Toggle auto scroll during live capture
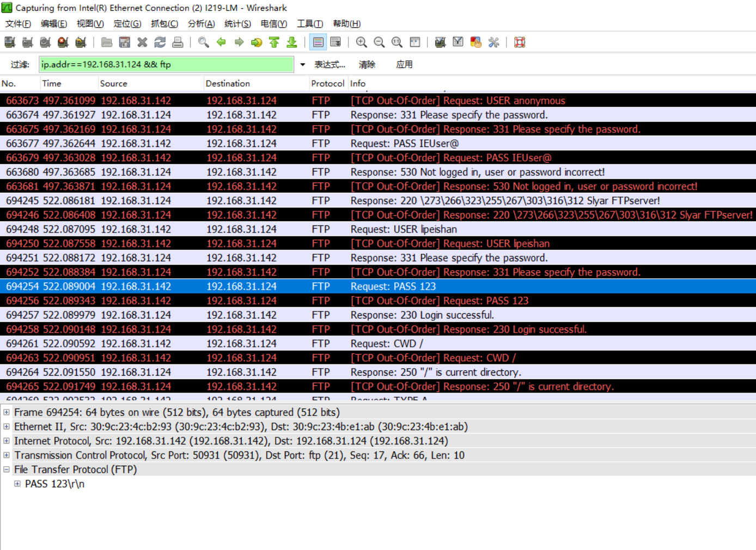The width and height of the screenshot is (756, 550). point(336,42)
